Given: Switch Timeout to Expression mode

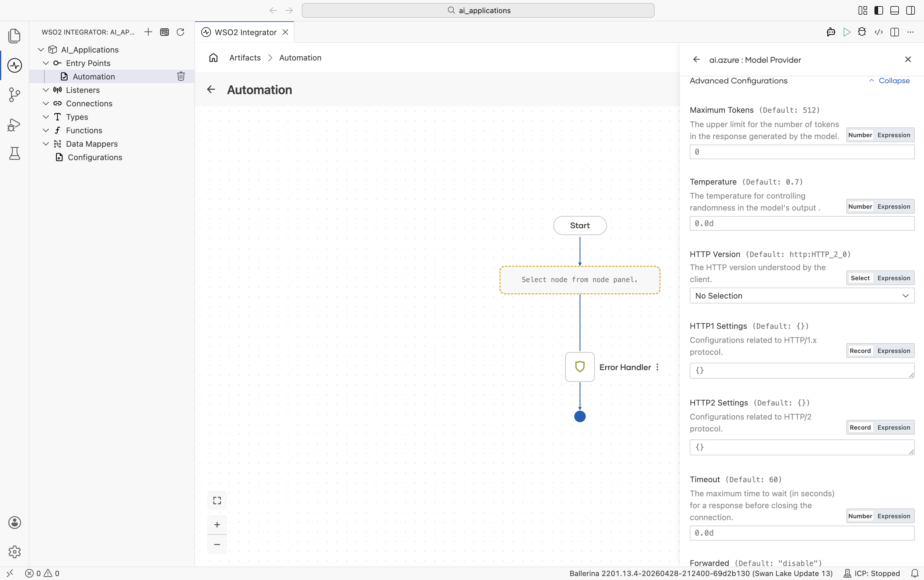Looking at the screenshot, I should [x=893, y=516].
